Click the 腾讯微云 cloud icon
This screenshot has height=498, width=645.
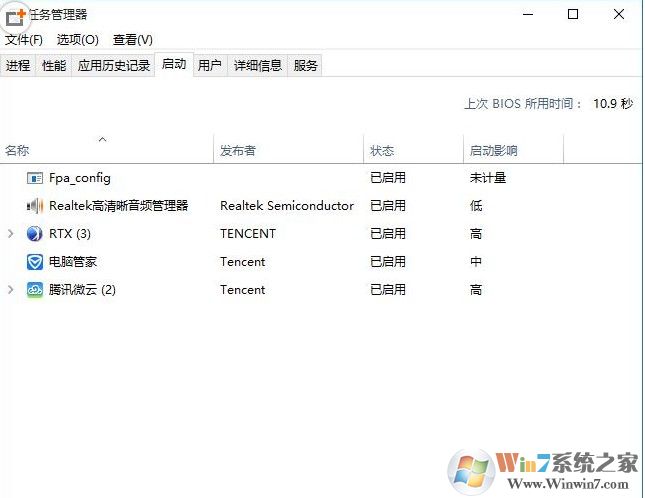(35, 290)
